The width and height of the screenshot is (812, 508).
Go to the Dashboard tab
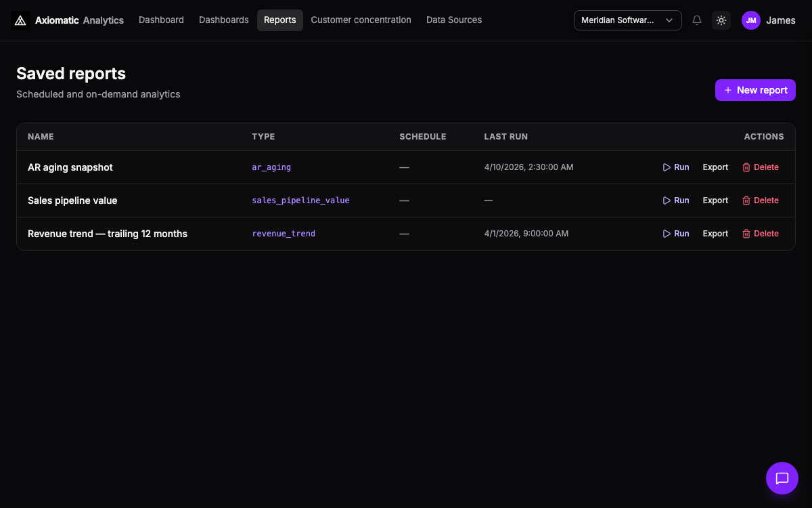pos(161,20)
